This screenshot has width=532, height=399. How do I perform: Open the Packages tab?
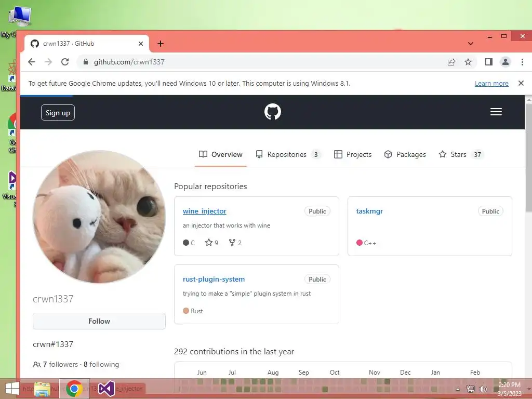coord(405,154)
